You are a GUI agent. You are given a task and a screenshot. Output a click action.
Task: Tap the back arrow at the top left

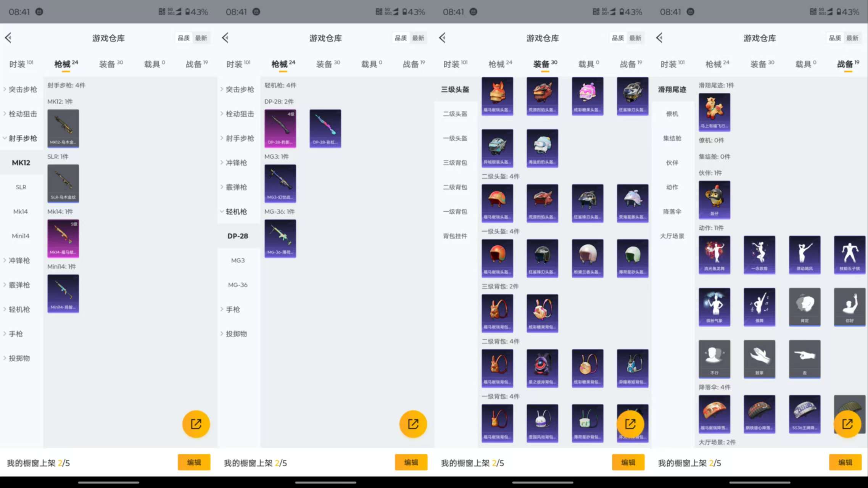pos(8,38)
